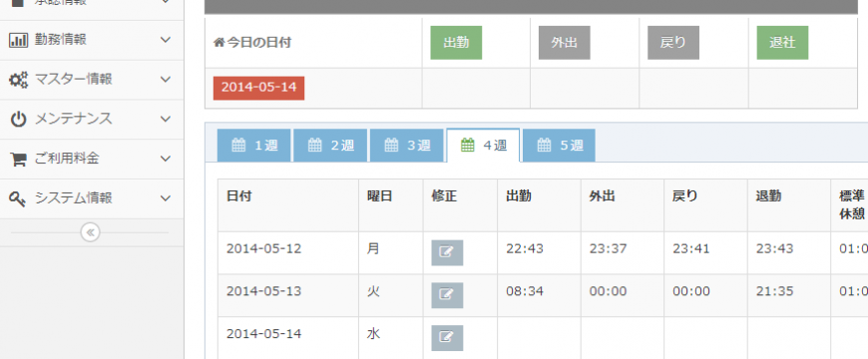Expand the システム情報 menu chevron
Viewport: 868px width, 359px height.
166,198
